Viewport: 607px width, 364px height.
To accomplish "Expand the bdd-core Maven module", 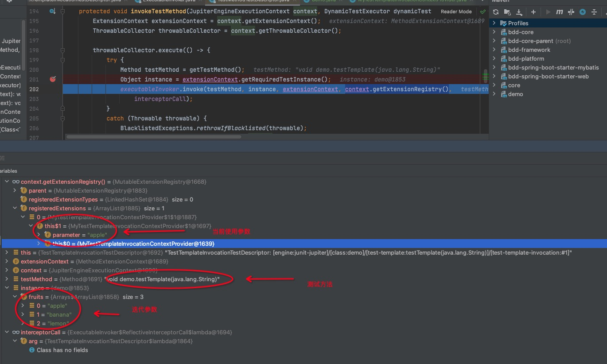I will tap(494, 32).
